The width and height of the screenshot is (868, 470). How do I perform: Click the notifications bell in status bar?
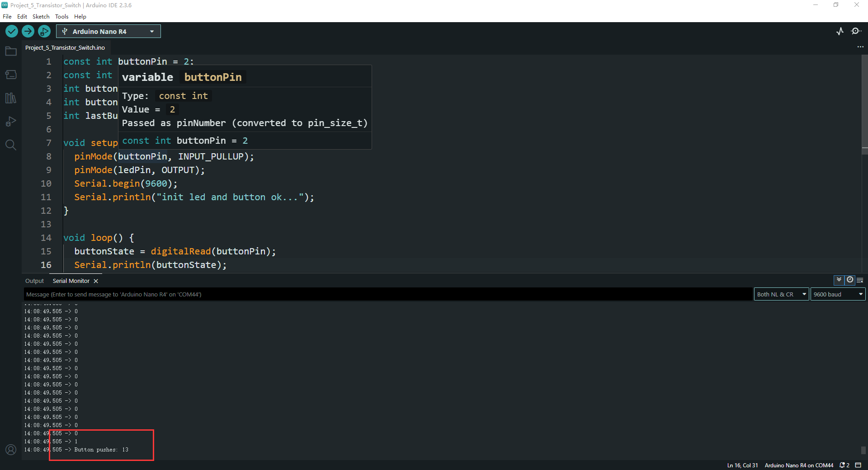click(x=844, y=465)
